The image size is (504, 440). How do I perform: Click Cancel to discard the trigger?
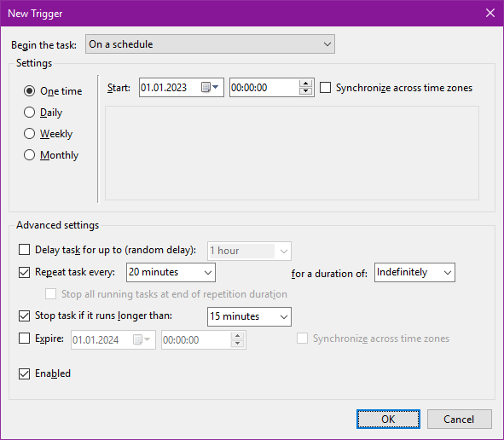pyautogui.click(x=460, y=420)
